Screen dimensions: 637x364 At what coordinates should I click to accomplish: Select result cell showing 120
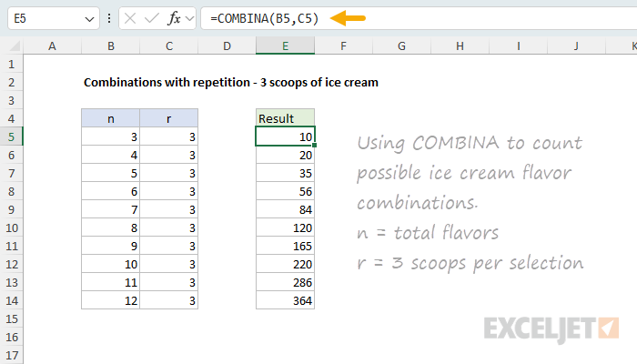(x=285, y=227)
